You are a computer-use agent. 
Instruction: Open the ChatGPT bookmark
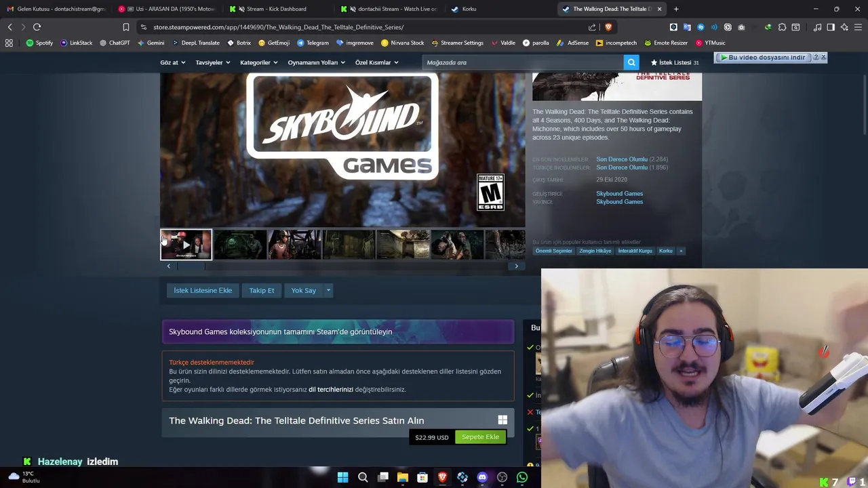[x=114, y=43]
